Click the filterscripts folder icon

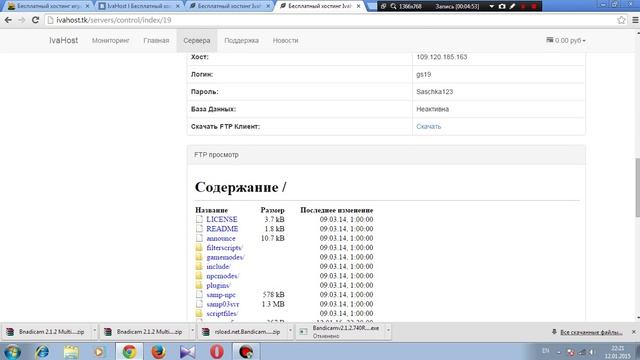[x=199, y=247]
